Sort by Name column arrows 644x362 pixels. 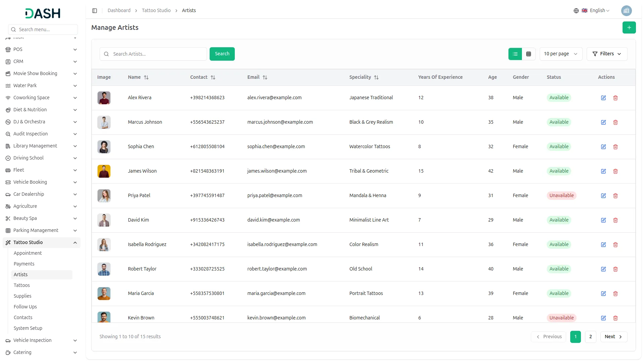[x=146, y=77]
